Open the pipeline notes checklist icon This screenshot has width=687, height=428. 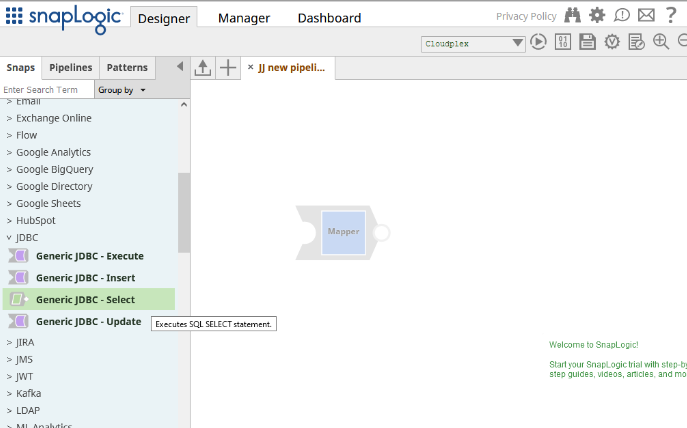coord(636,42)
